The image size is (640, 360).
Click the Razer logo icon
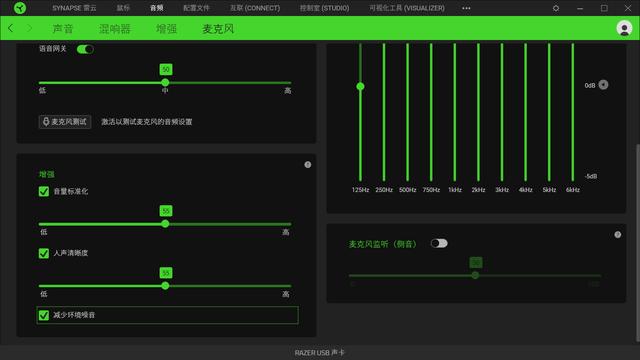coord(20,8)
